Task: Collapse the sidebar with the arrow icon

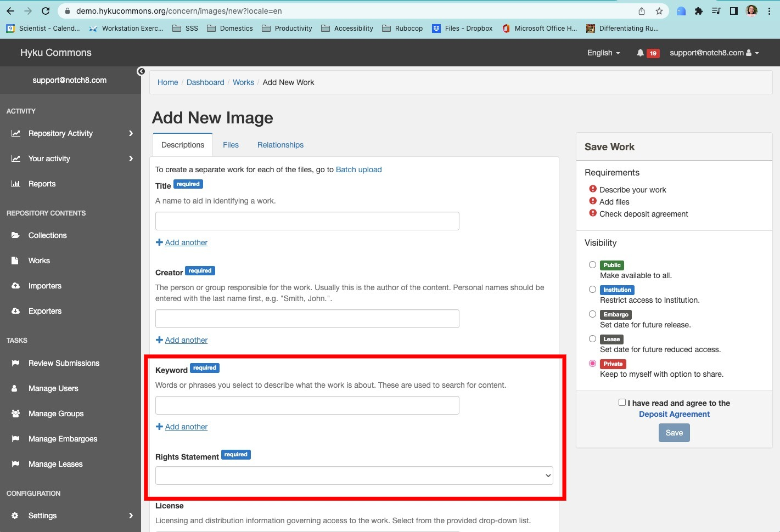Action: coord(141,71)
